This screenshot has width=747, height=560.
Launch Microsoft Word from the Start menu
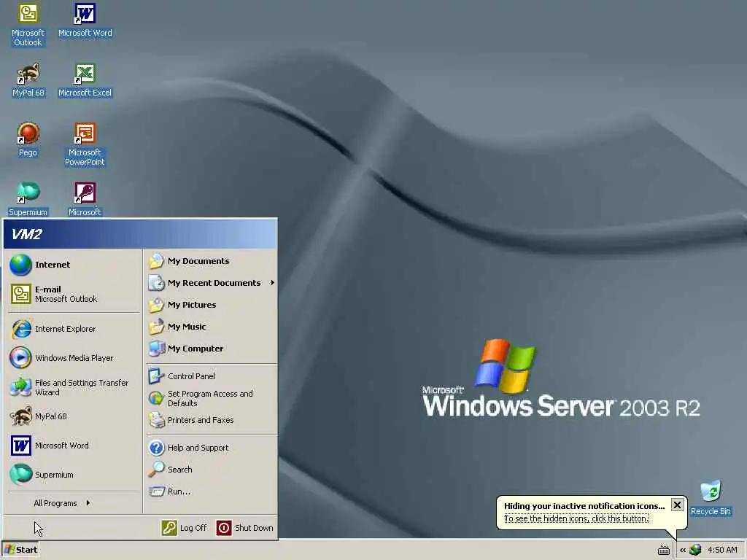[x=74, y=446]
